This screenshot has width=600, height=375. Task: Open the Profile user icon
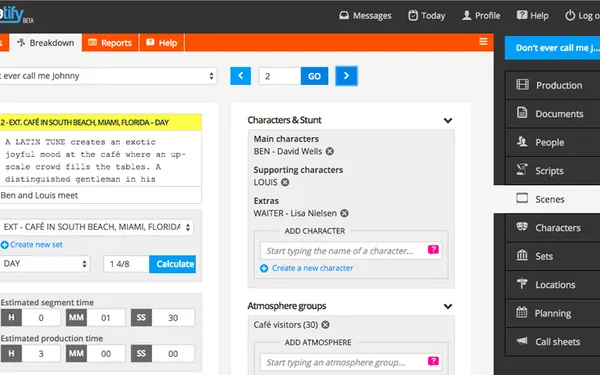[x=466, y=15]
